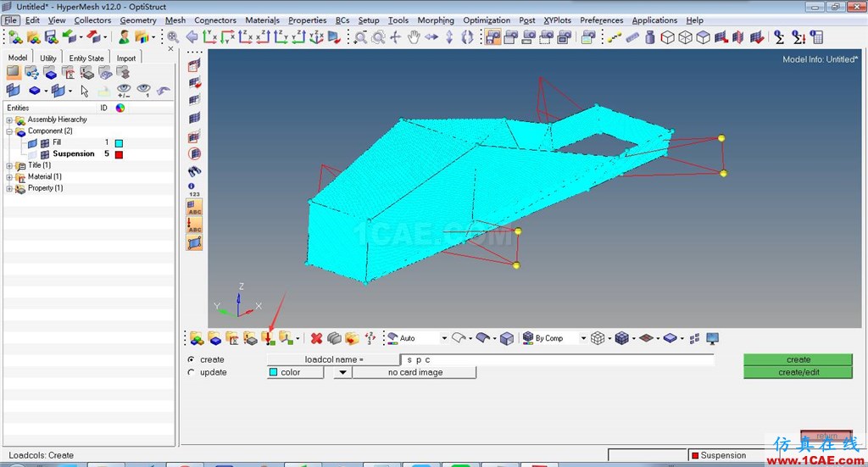The width and height of the screenshot is (868, 467).
Task: Open the By Comp element color dropdown
Action: (x=583, y=338)
